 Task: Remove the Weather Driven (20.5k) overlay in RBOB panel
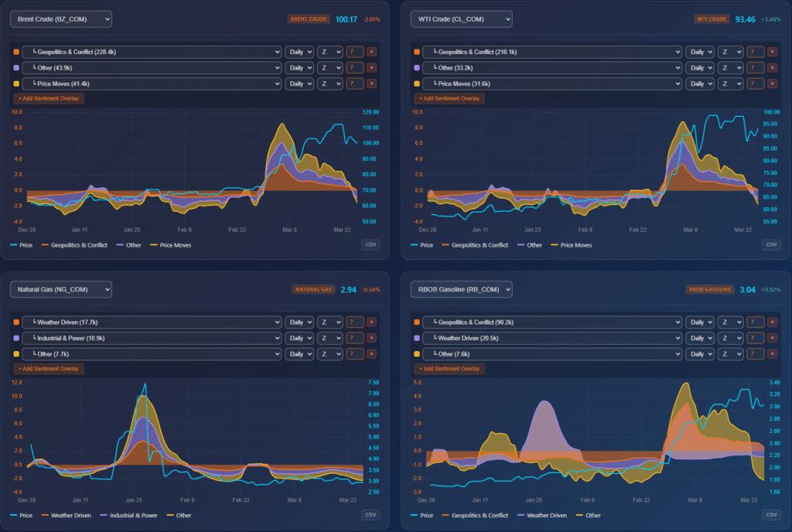point(773,338)
